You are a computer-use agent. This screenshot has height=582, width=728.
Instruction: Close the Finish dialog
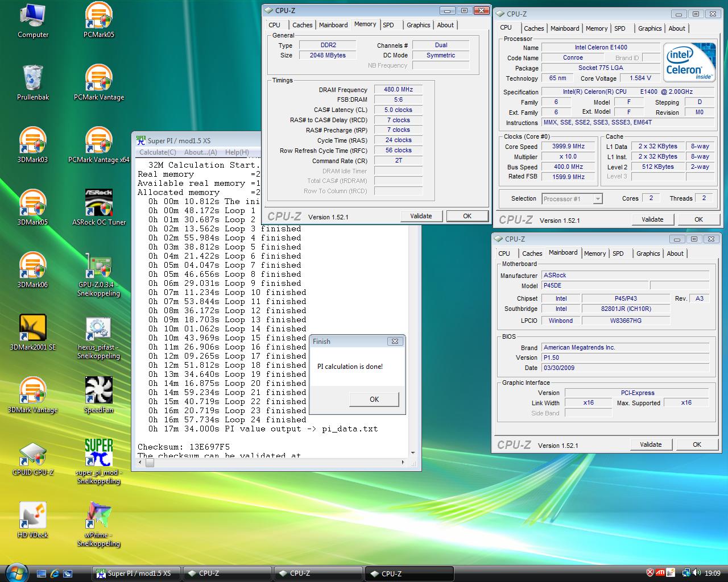[x=395, y=341]
